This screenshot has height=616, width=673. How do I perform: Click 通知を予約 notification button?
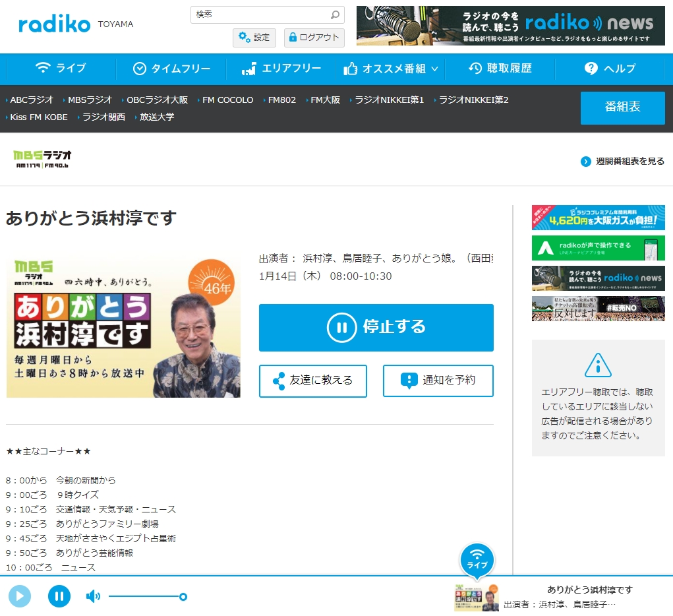coord(438,381)
